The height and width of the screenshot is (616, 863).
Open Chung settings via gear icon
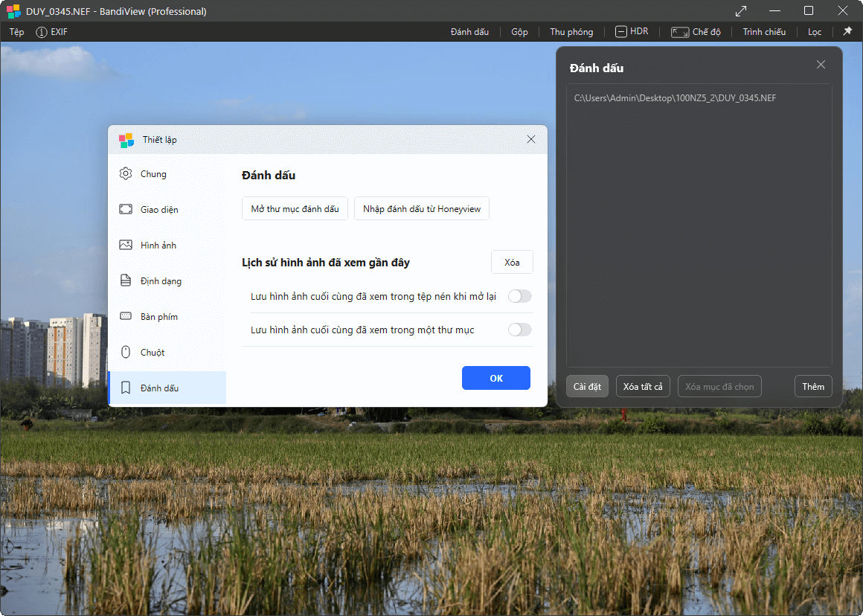click(126, 174)
